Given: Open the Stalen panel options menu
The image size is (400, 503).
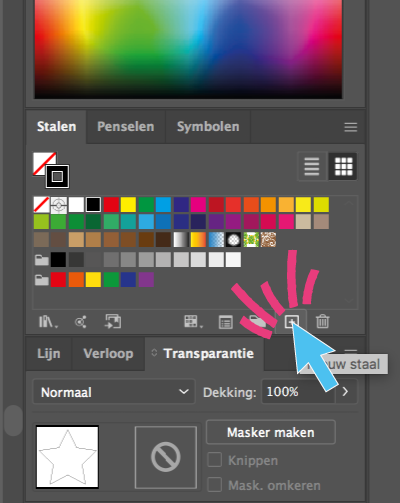Looking at the screenshot, I should coord(351,127).
